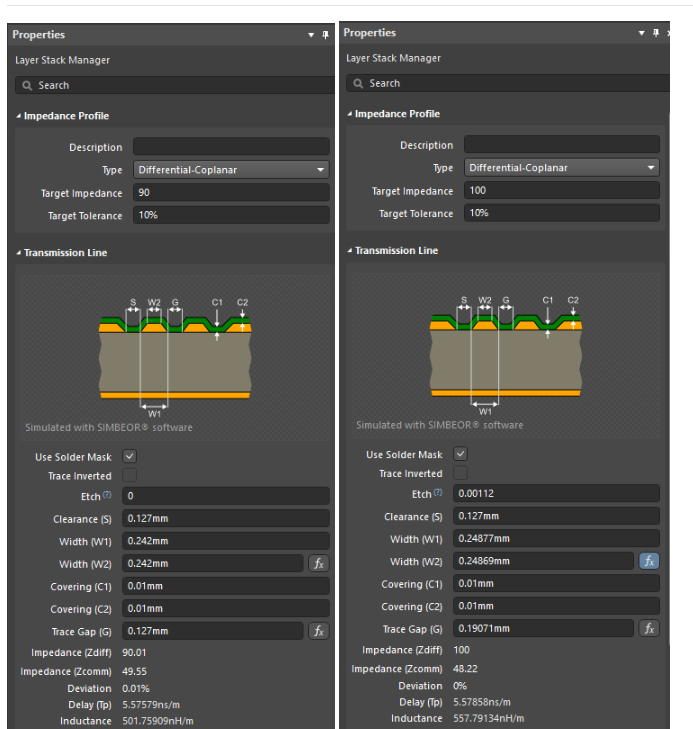This screenshot has width=693, height=729.
Task: Collapse the Transmission Line section in the left panel
Action: (18, 253)
